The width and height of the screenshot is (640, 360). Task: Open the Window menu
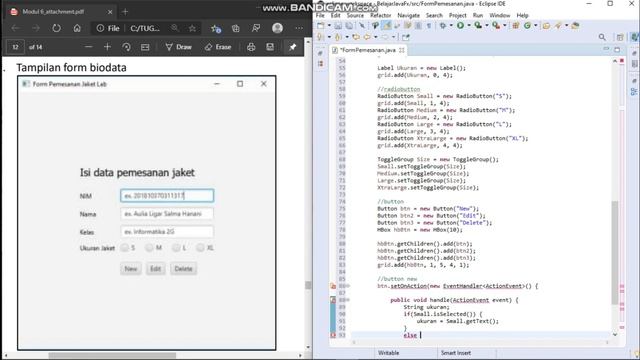(x=500, y=15)
